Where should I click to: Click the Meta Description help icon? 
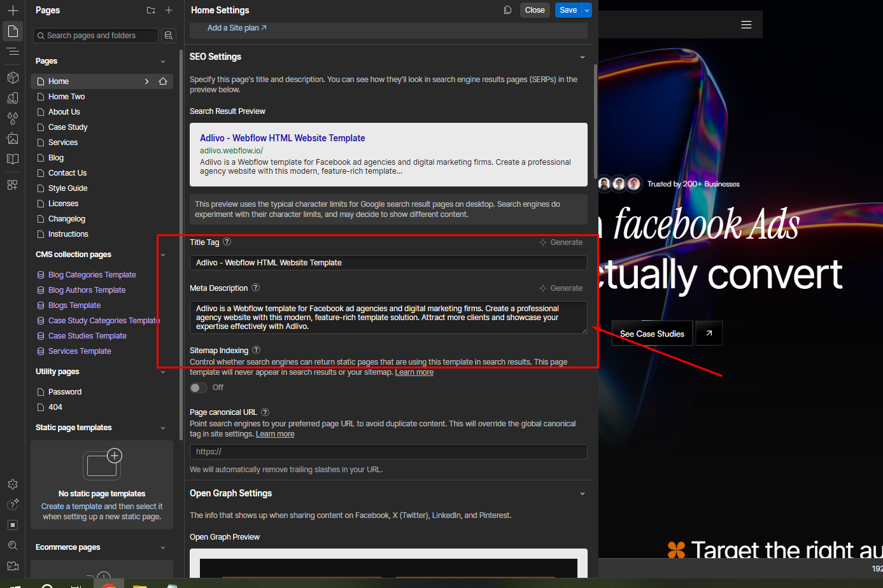[255, 288]
